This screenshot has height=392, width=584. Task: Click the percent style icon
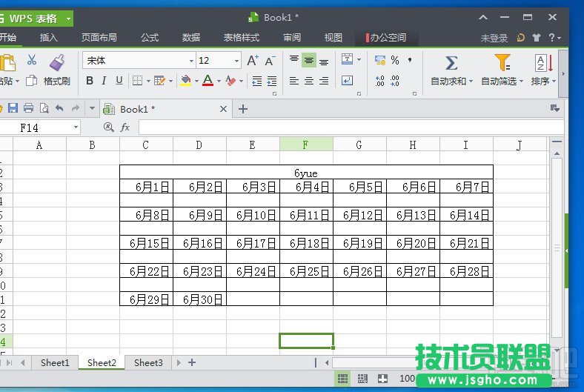click(x=395, y=61)
